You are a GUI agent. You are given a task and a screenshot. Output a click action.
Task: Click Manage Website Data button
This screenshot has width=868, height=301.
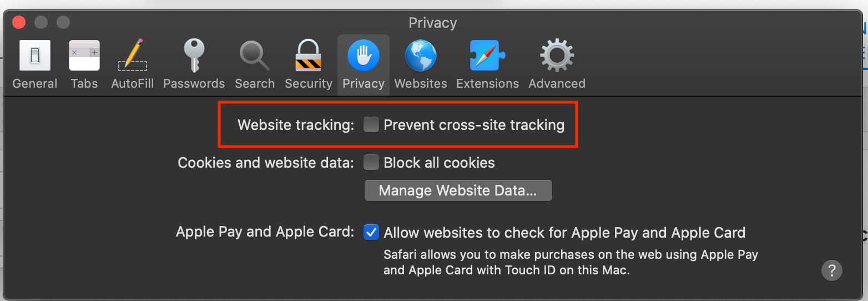[458, 190]
